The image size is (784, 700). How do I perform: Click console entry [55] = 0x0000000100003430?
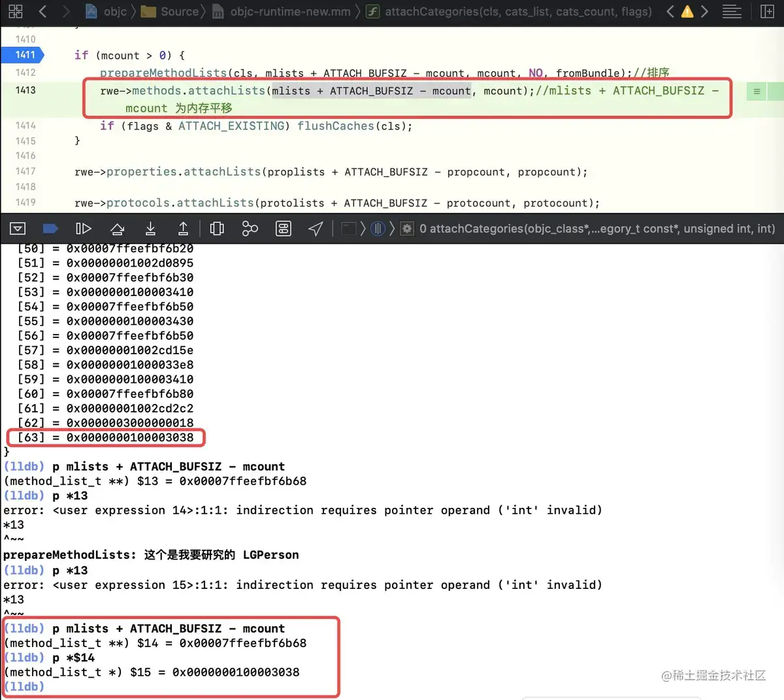tap(105, 321)
